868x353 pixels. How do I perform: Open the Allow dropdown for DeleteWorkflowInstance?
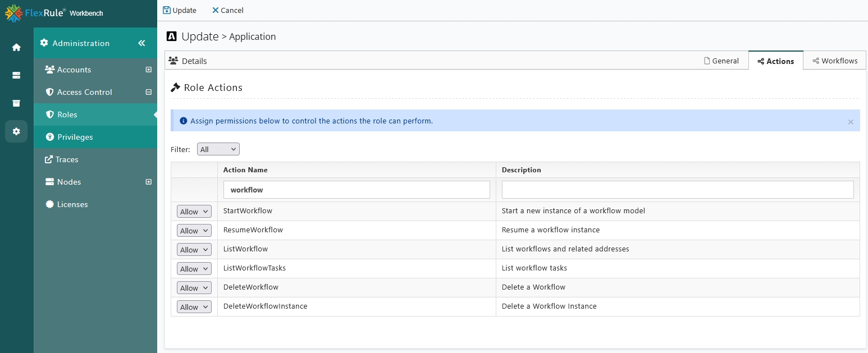(194, 307)
